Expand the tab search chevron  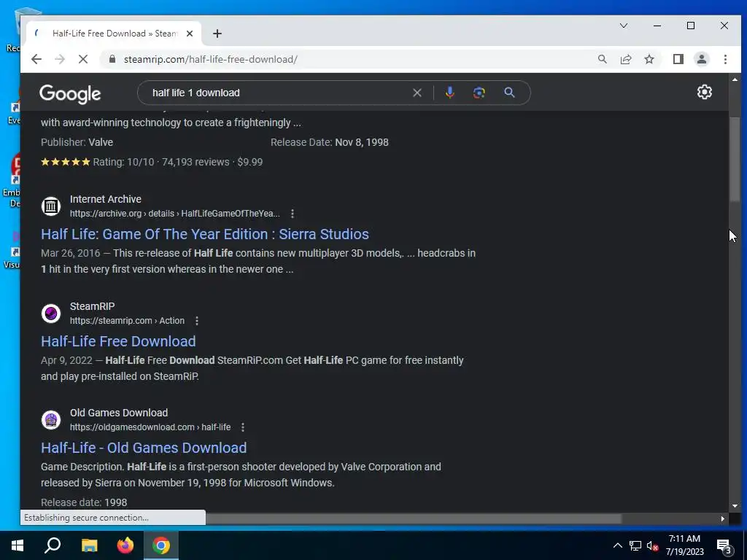[623, 26]
